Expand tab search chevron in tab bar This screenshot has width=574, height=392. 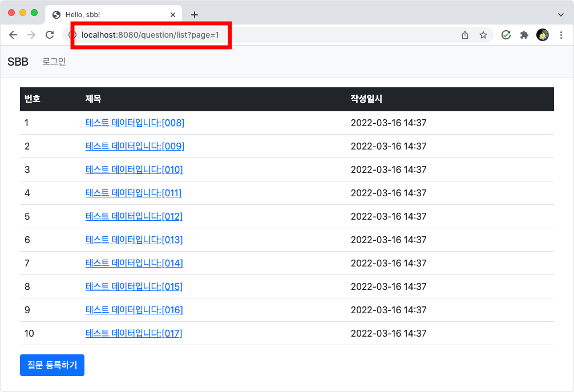[x=560, y=15]
